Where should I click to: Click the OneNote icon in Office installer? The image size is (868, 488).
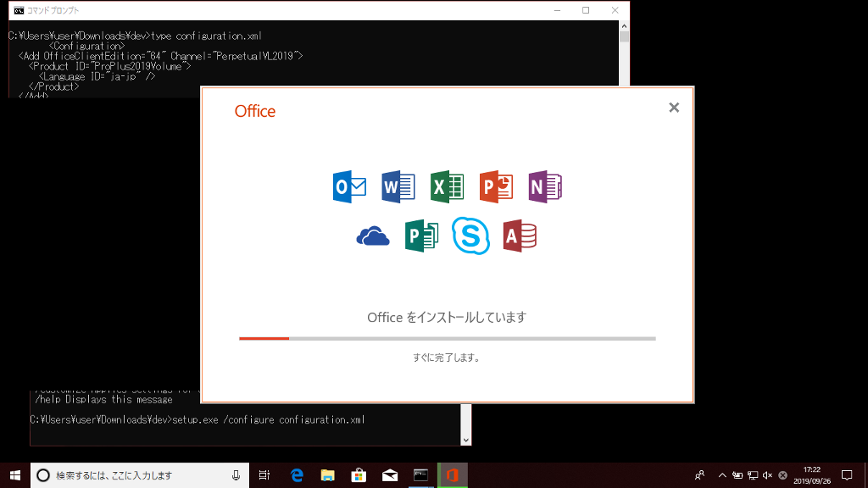click(545, 187)
